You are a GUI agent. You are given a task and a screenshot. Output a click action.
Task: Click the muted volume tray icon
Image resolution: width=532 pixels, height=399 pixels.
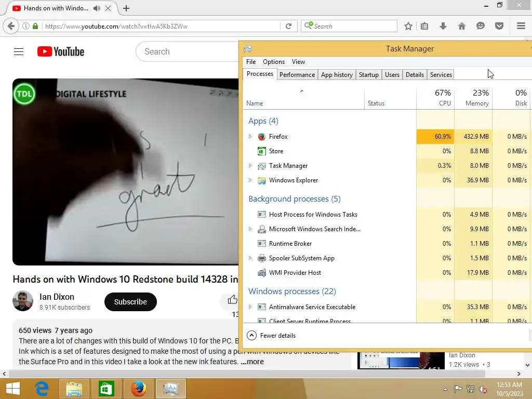click(483, 389)
